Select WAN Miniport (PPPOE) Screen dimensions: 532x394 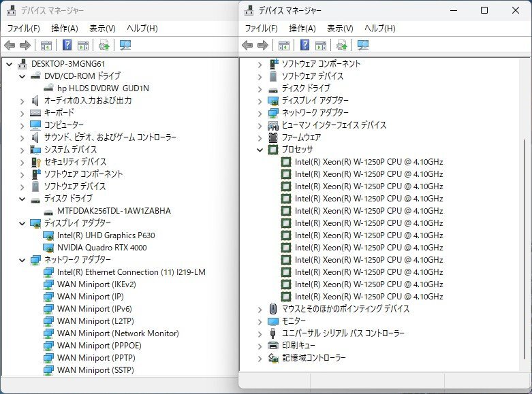pos(99,346)
